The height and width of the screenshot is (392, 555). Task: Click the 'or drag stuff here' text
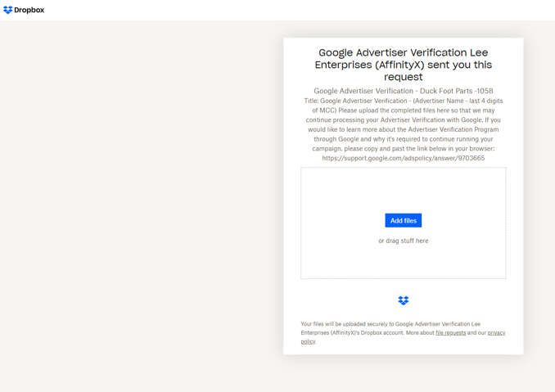point(403,241)
